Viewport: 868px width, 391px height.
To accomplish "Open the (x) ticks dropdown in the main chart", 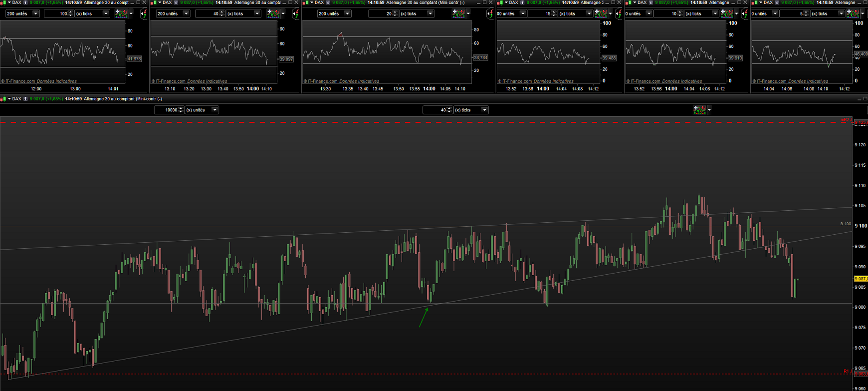I will (484, 110).
